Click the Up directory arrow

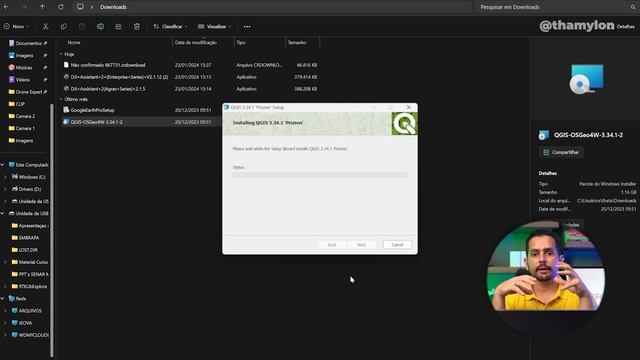42,7
